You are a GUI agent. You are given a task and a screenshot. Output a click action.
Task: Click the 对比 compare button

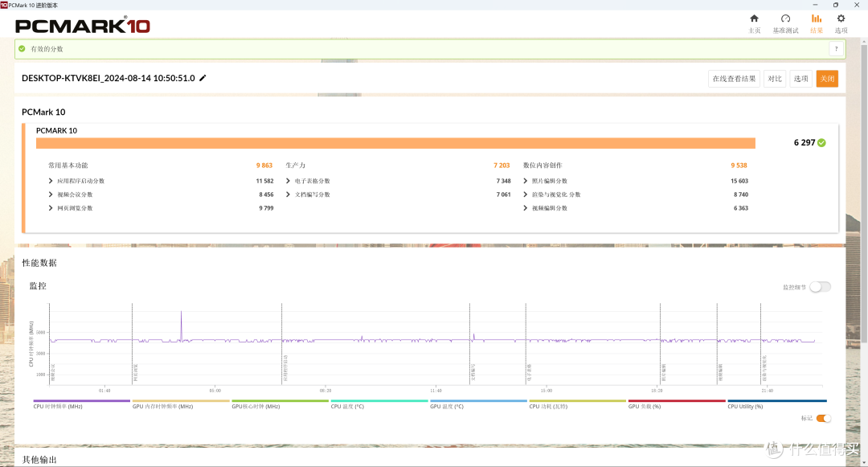click(775, 79)
